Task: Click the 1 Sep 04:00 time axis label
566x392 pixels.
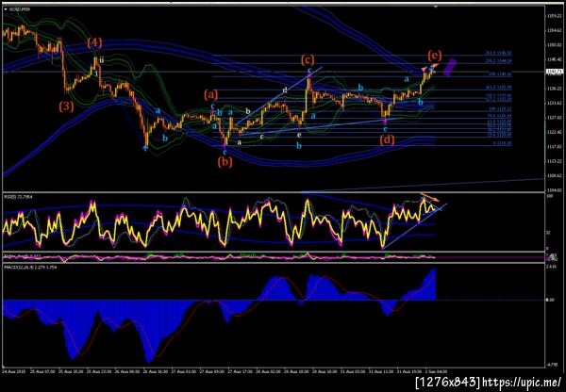Action: point(438,370)
